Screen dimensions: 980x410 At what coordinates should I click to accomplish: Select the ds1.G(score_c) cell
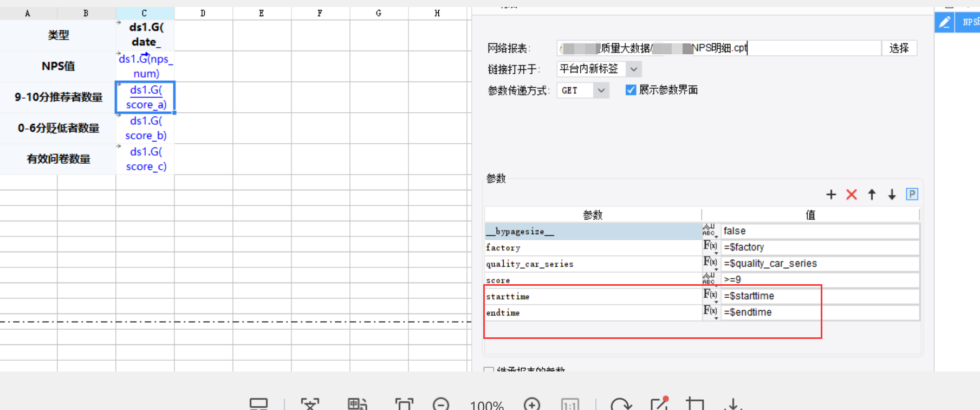point(145,159)
